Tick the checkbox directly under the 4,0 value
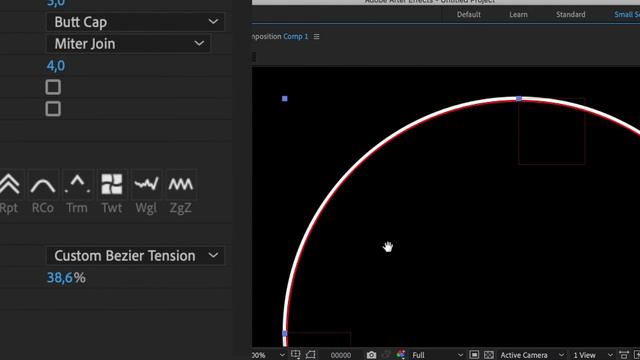 53,87
